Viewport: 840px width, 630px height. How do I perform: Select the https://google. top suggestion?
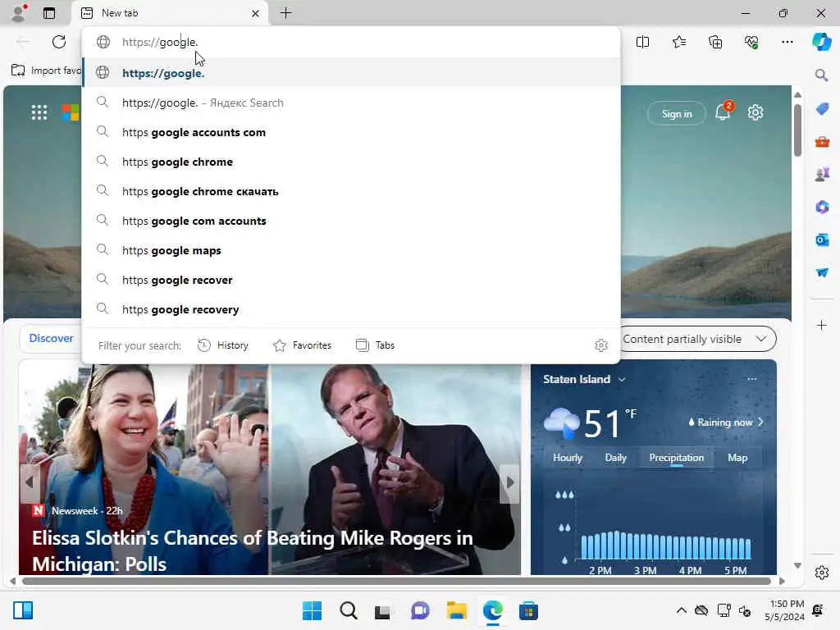point(351,73)
